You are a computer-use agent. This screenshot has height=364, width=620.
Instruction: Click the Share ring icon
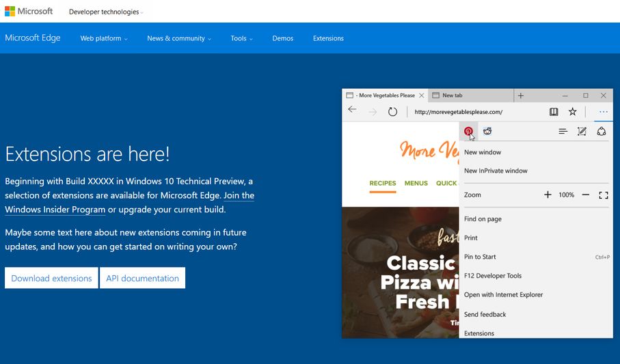601,131
